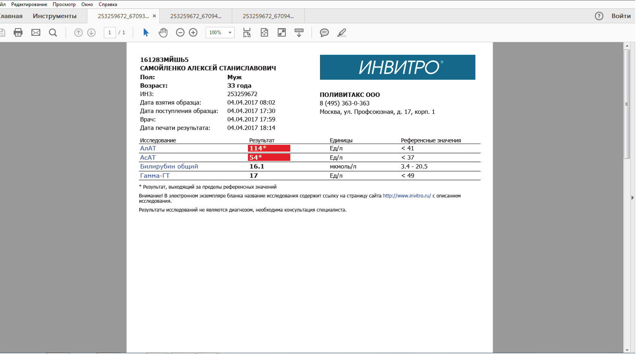644x362 pixels.
Task: Switch to the Инструменты tab
Action: [55, 16]
